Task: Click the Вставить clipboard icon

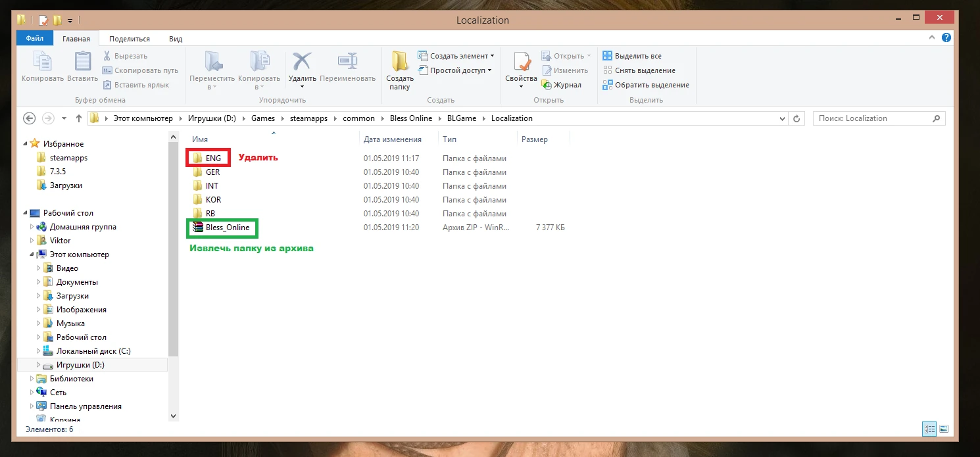Action: point(82,62)
